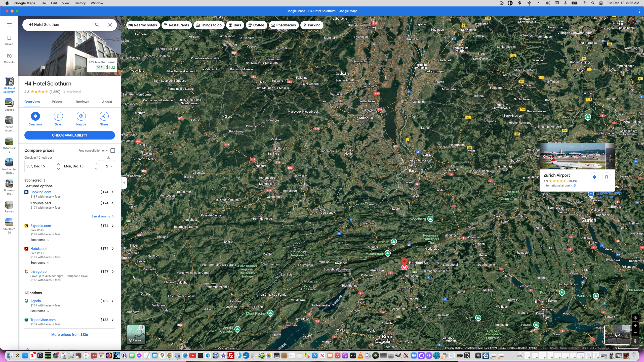Image resolution: width=644 pixels, height=362 pixels.
Task: Click the Nearby icon button
Action: [81, 116]
